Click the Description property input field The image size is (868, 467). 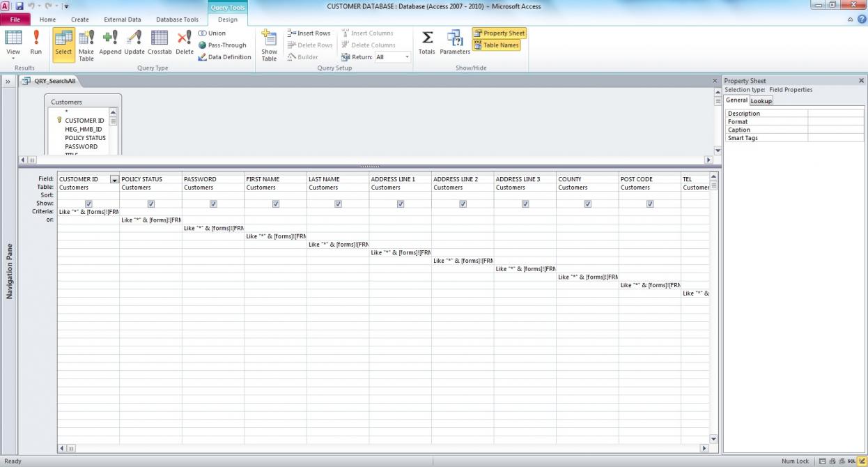click(x=835, y=114)
